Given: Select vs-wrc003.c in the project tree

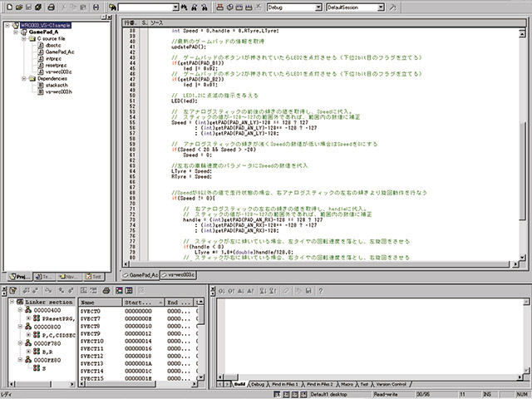Looking at the screenshot, I should point(59,72).
